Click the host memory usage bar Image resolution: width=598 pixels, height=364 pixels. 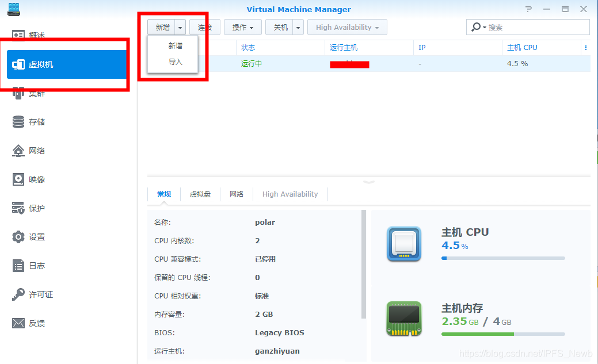click(x=503, y=334)
